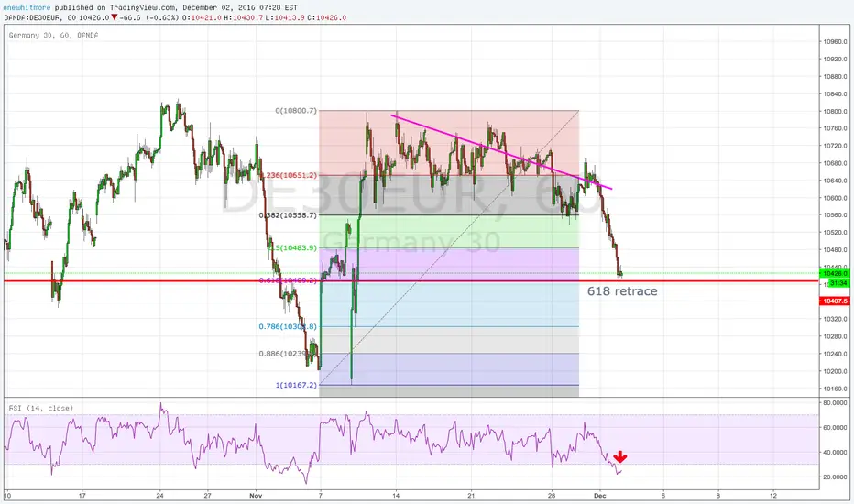Image resolution: width=854 pixels, height=504 pixels.
Task: Click the 0.786 Fibonacci level label
Action: point(288,327)
